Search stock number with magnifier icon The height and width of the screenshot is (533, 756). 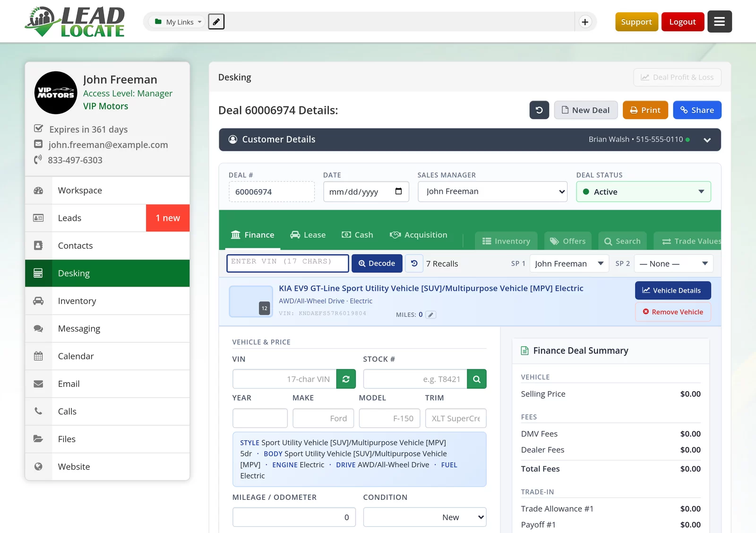pos(477,379)
